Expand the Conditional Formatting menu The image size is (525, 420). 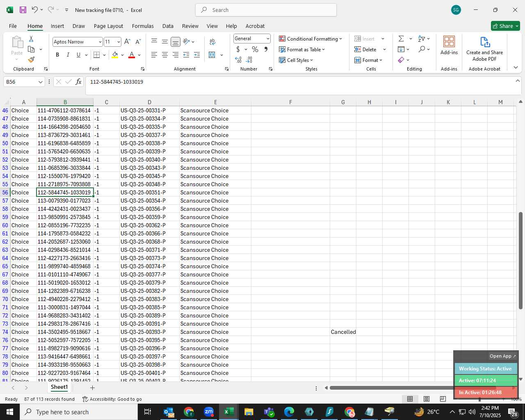(310, 39)
